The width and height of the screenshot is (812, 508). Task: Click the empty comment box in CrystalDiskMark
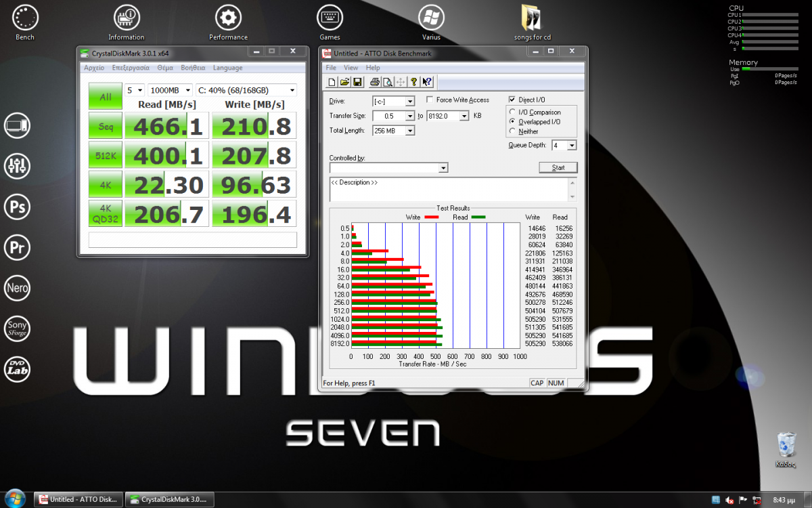click(193, 240)
